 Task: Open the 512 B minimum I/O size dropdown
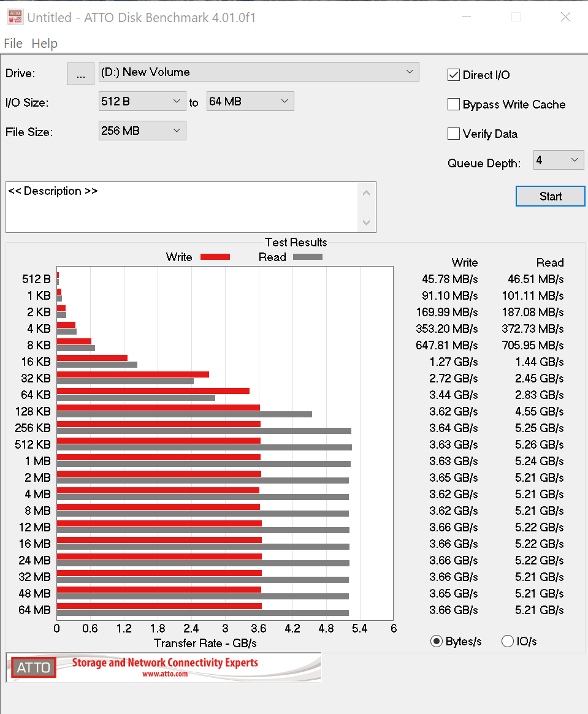tap(142, 101)
